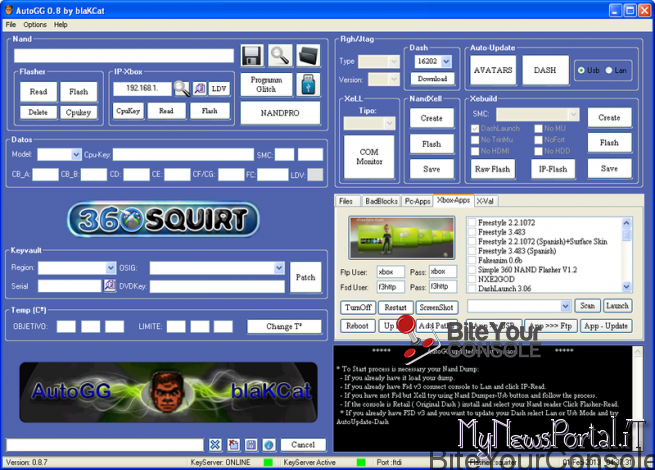
Task: Click the 360 Squirt logo
Action: click(163, 220)
